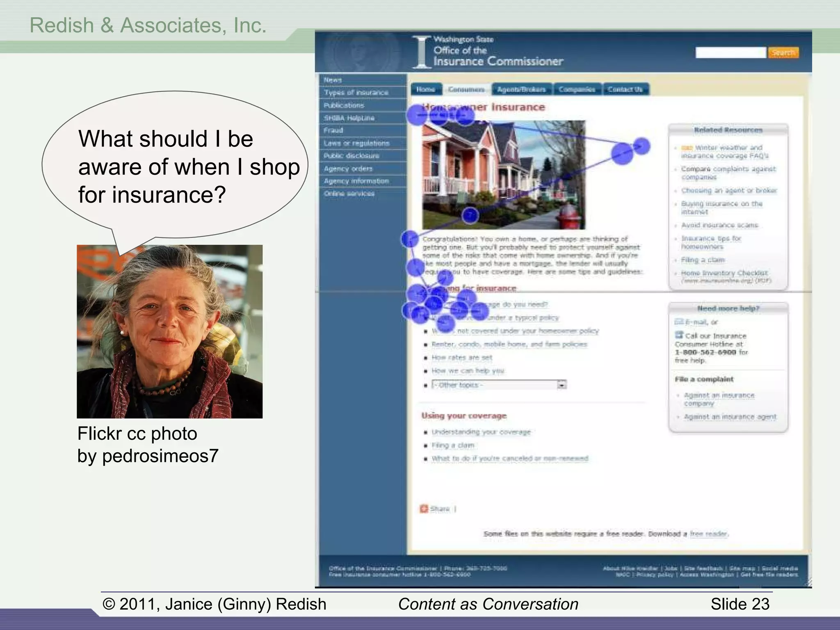840x630 pixels.
Task: Open How we can help you link
Action: coord(468,371)
